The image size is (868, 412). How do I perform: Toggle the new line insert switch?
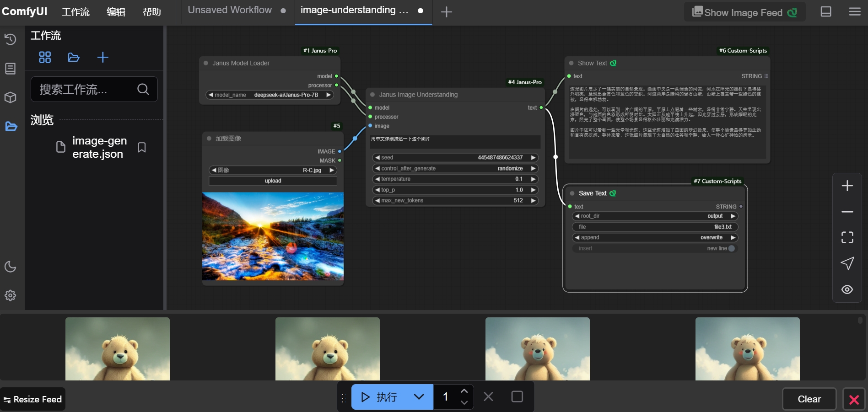(731, 248)
